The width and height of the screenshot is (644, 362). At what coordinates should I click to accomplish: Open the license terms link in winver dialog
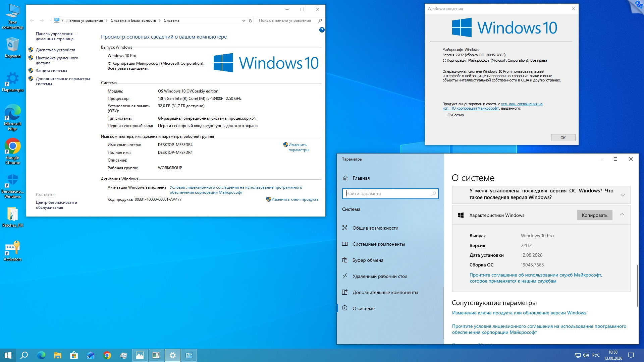click(x=492, y=106)
